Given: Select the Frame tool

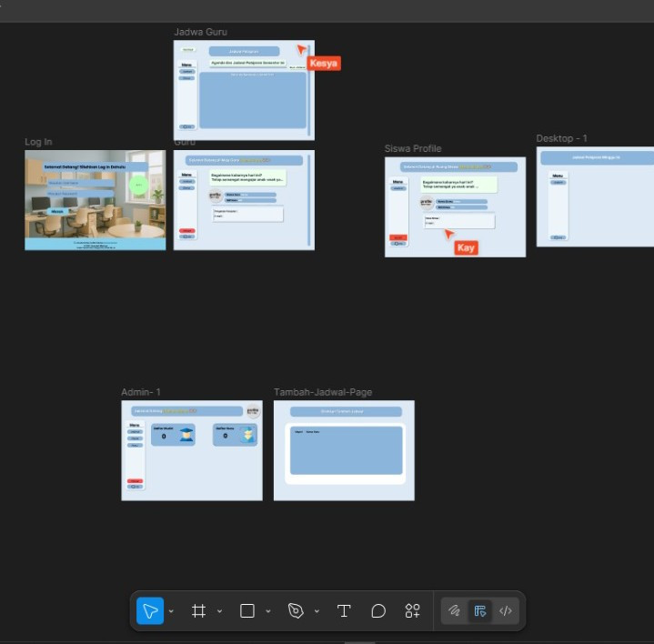Looking at the screenshot, I should 198,611.
